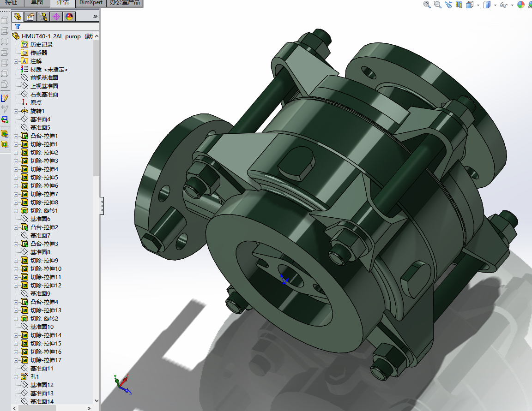This screenshot has width=532, height=411.
Task: Click the 切除-旋转1 revolved cut icon
Action: (x=24, y=210)
